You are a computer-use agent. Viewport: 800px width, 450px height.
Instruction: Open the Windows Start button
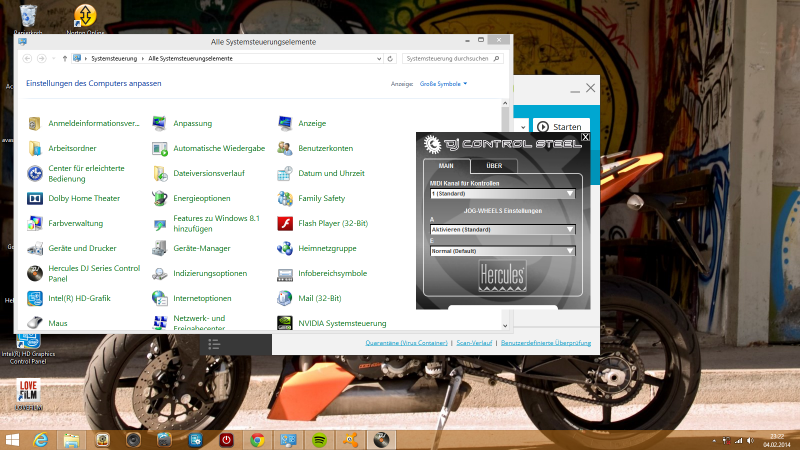coord(12,440)
